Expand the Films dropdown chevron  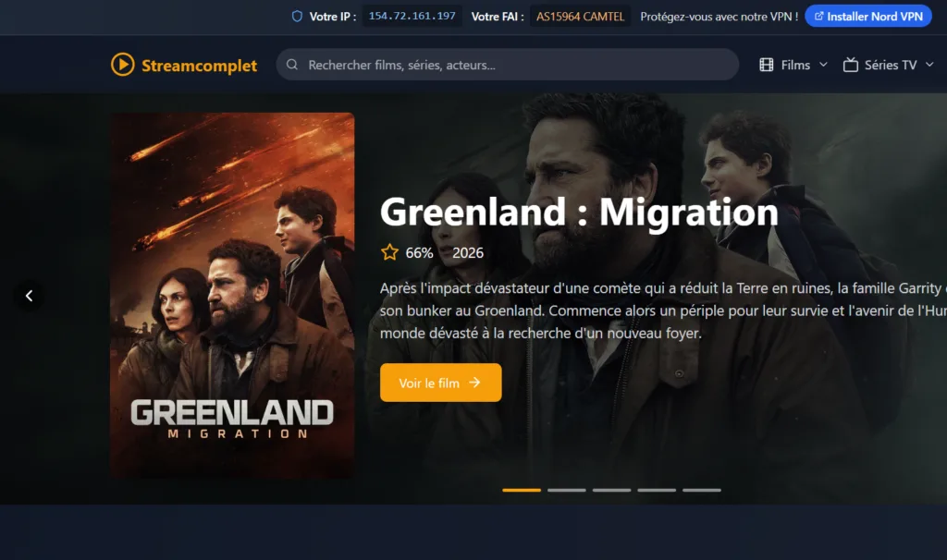pyautogui.click(x=823, y=65)
